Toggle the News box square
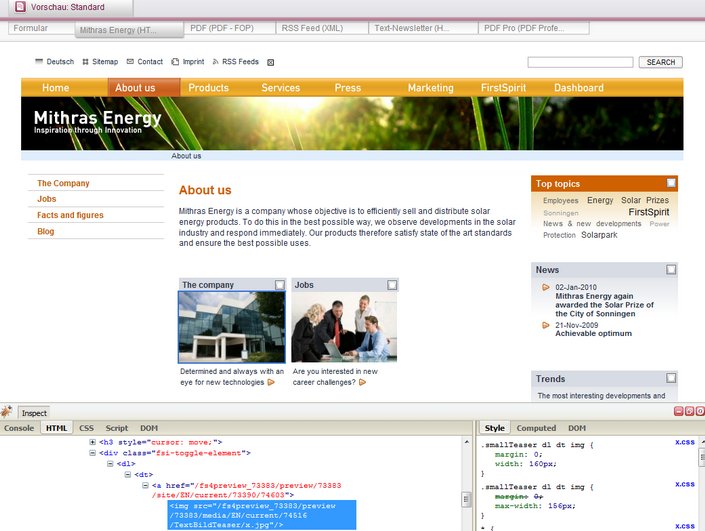This screenshot has height=531, width=705. (671, 269)
